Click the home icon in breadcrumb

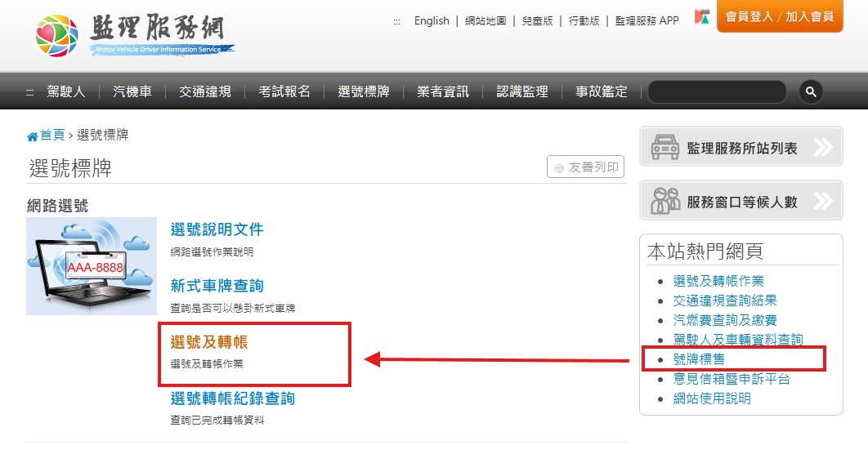tap(33, 136)
